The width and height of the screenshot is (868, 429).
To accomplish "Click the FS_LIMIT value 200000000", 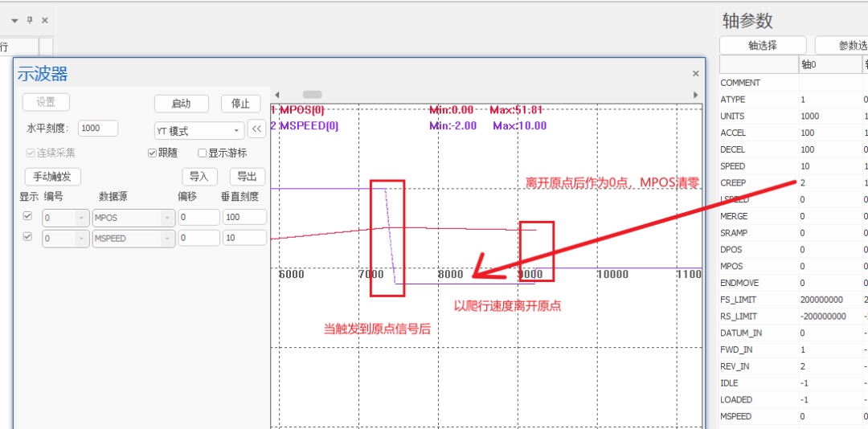I will tap(821, 300).
